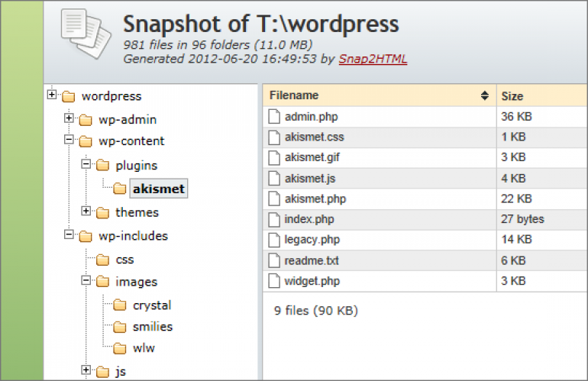Click the readme.txt file icon

click(x=274, y=260)
